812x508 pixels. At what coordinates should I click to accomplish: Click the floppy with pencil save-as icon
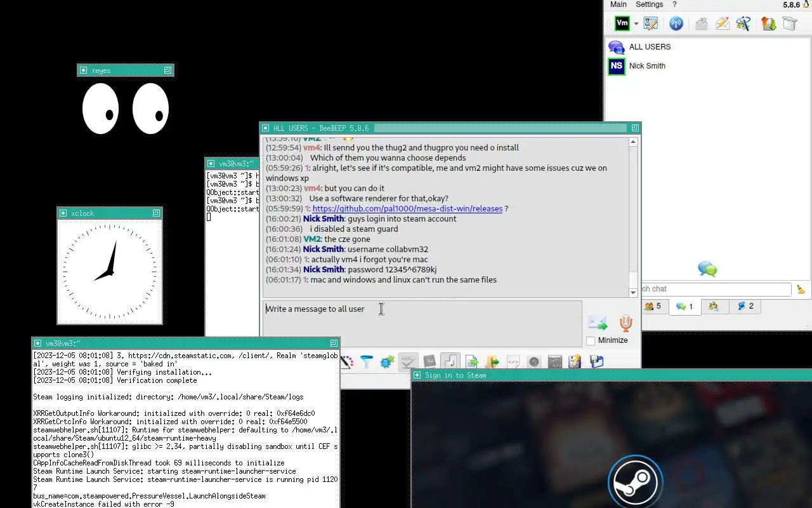tap(575, 362)
